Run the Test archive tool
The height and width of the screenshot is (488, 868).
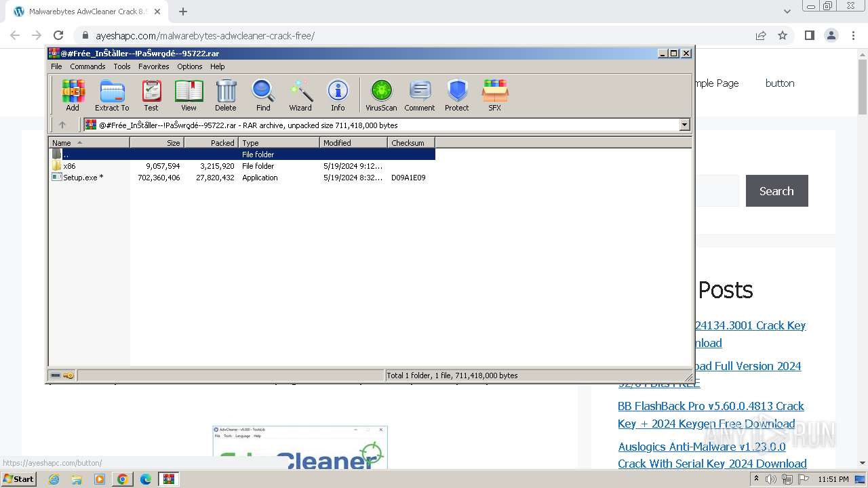(151, 95)
